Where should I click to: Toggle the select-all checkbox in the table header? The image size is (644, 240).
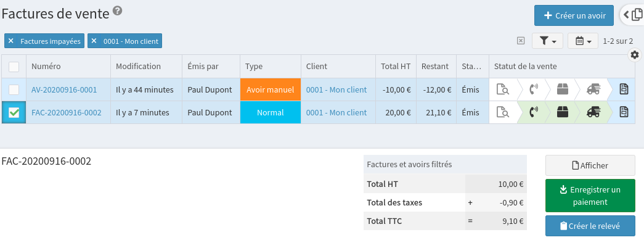(14, 67)
